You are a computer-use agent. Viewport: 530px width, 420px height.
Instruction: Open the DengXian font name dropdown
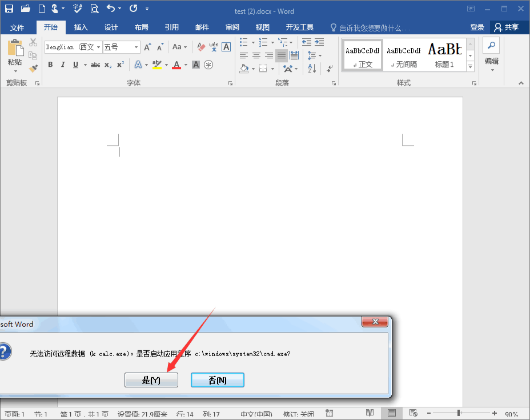98,47
